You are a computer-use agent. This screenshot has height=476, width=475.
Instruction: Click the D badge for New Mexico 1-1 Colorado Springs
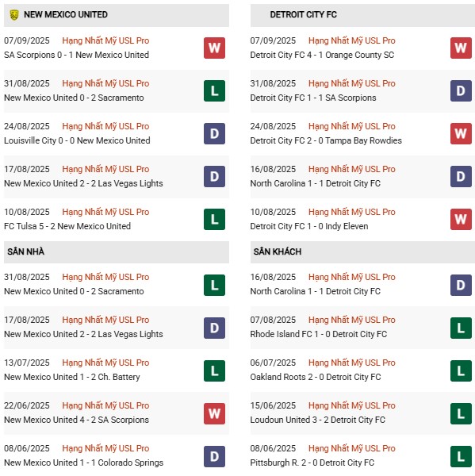click(x=214, y=456)
